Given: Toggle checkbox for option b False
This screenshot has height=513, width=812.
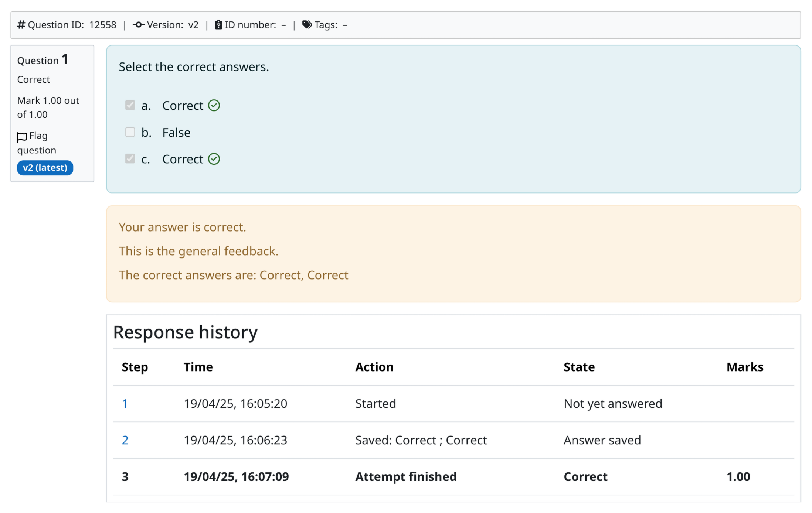Looking at the screenshot, I should (130, 132).
